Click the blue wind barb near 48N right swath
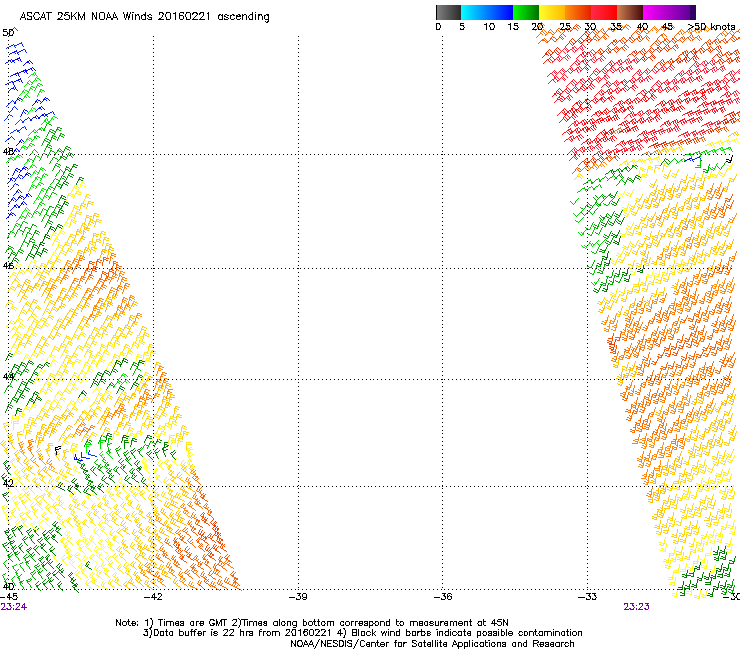Viewport: 740px width, 650px height. 694,160
